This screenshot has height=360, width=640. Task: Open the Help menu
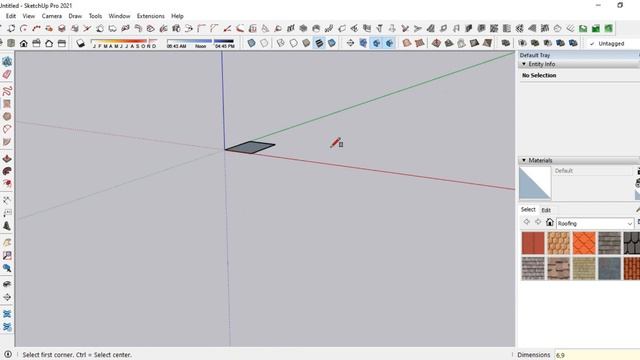click(177, 16)
